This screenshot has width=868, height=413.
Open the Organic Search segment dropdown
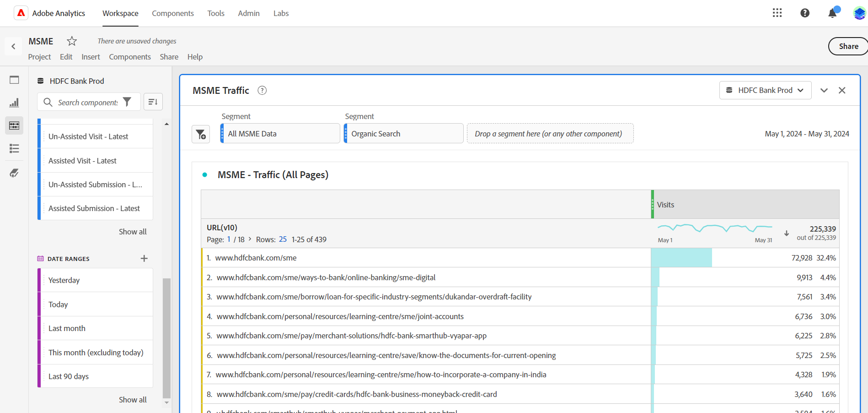[404, 133]
